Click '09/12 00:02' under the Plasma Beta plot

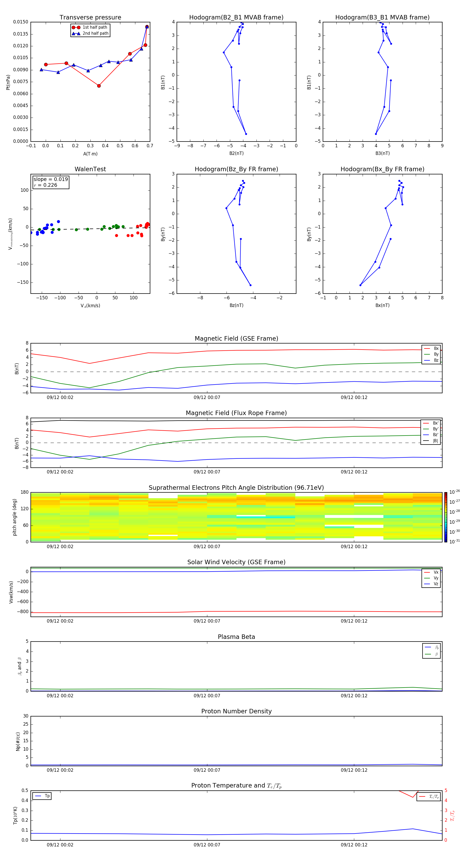click(60, 696)
